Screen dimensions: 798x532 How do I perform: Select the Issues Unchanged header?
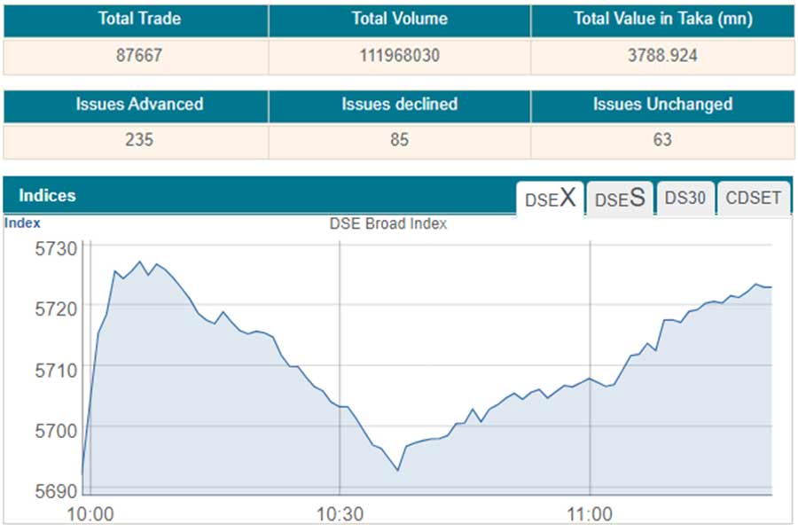point(662,105)
